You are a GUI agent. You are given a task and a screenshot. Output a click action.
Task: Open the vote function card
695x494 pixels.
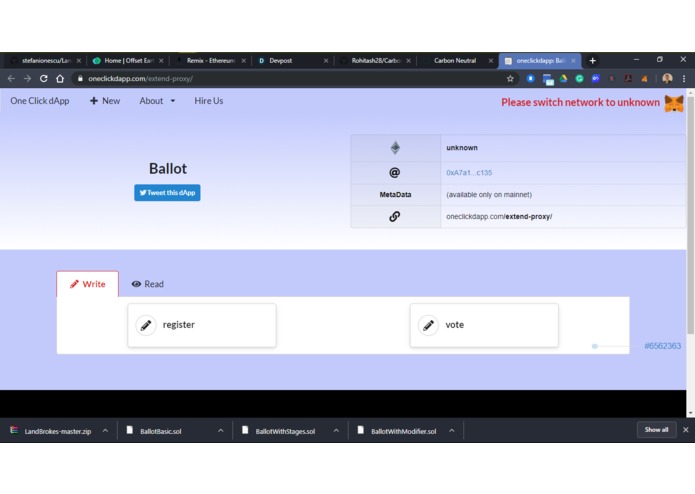(x=484, y=325)
